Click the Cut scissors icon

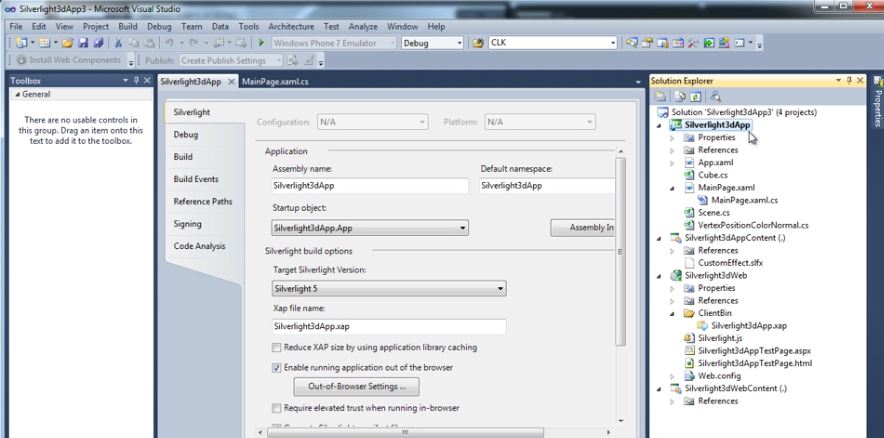(x=118, y=43)
